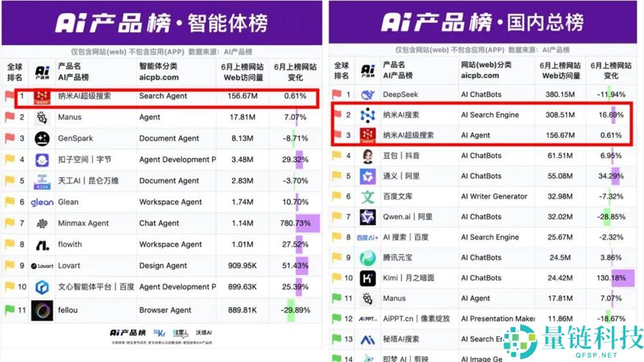Screen dimensions: 644x362
Task: Click the Qwen.ai purple logo
Action: [368, 217]
